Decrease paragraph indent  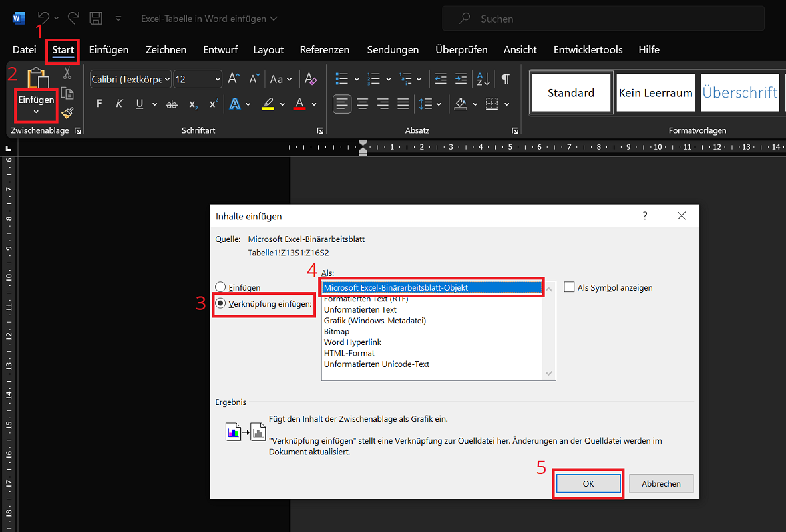441,79
